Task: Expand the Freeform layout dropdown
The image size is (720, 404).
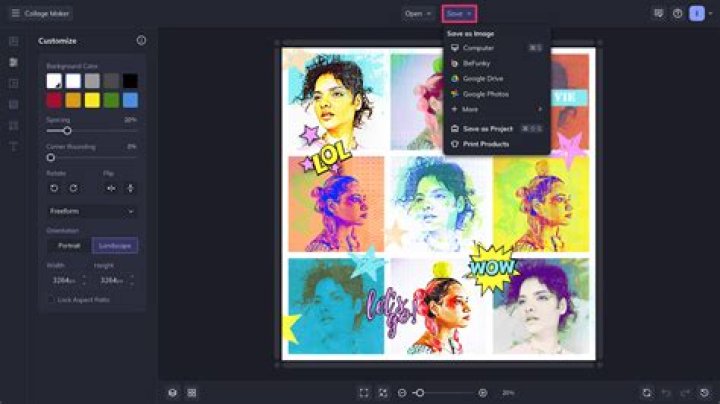Action: tap(92, 211)
